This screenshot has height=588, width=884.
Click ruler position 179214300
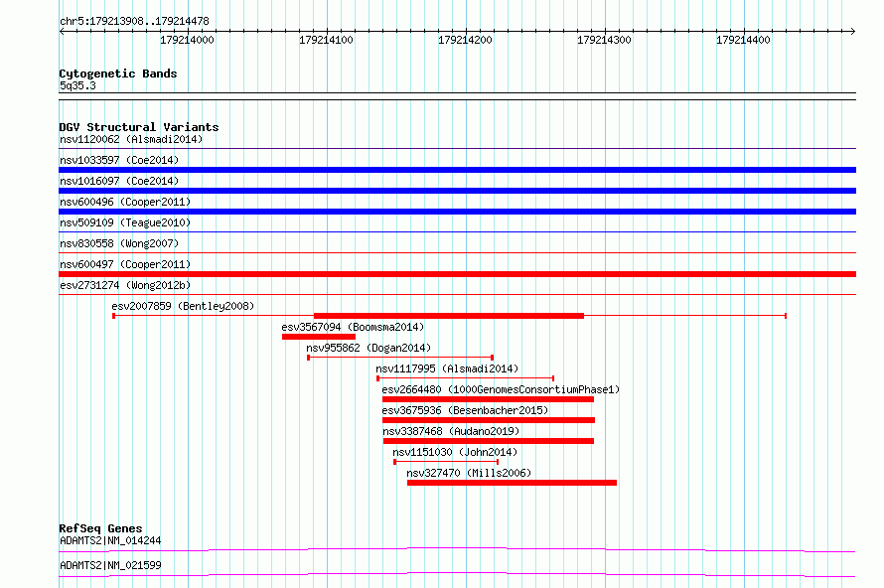[x=604, y=40]
